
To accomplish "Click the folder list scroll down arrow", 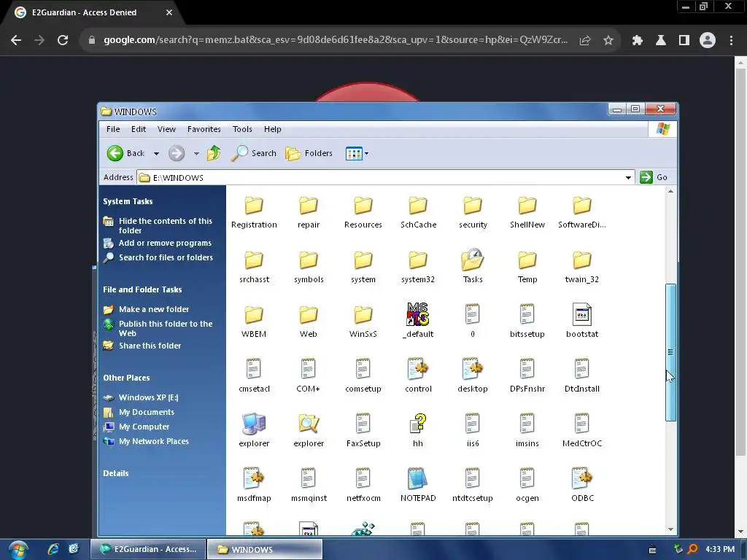I will [x=670, y=529].
